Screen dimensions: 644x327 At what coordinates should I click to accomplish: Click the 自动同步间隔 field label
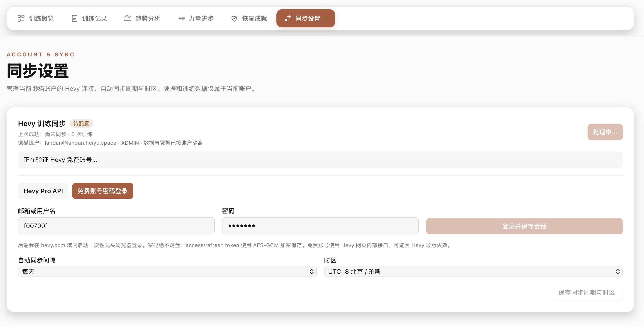[37, 260]
